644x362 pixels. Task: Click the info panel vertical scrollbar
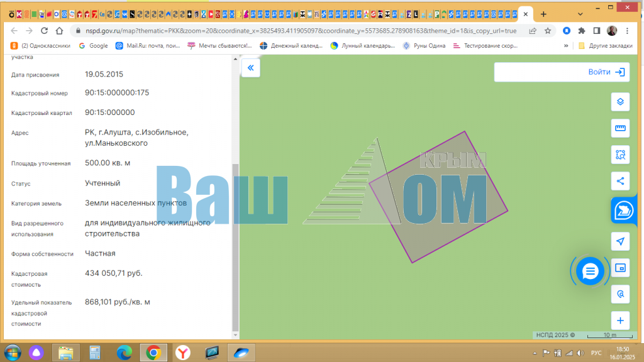click(x=236, y=245)
